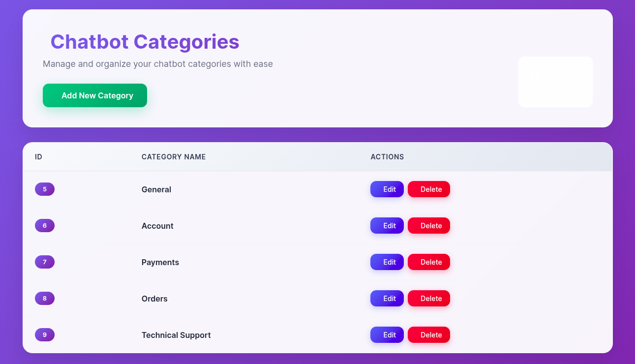Edit the Account category
This screenshot has width=635, height=364.
(387, 226)
